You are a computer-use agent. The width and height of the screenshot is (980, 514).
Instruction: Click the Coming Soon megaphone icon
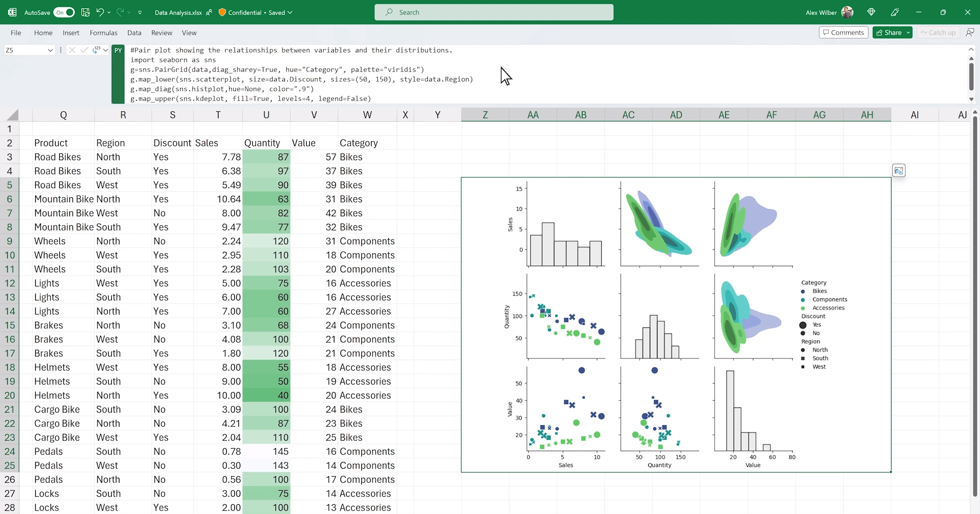coord(895,12)
